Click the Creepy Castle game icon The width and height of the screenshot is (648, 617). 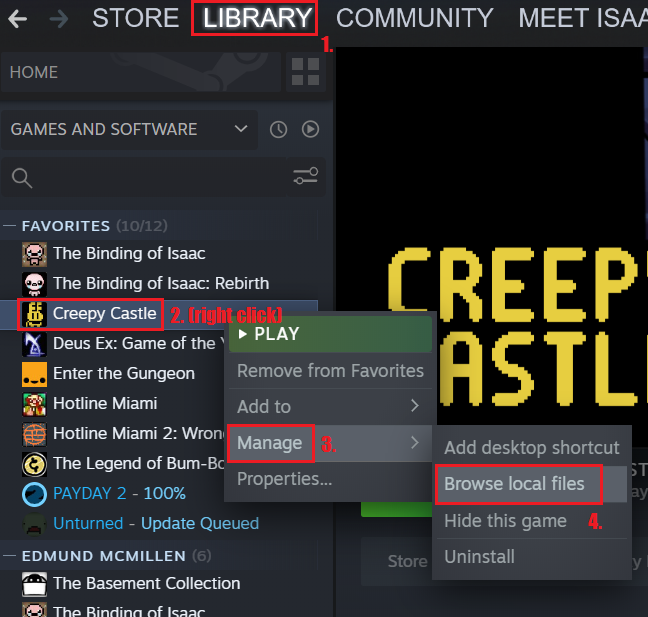click(34, 314)
